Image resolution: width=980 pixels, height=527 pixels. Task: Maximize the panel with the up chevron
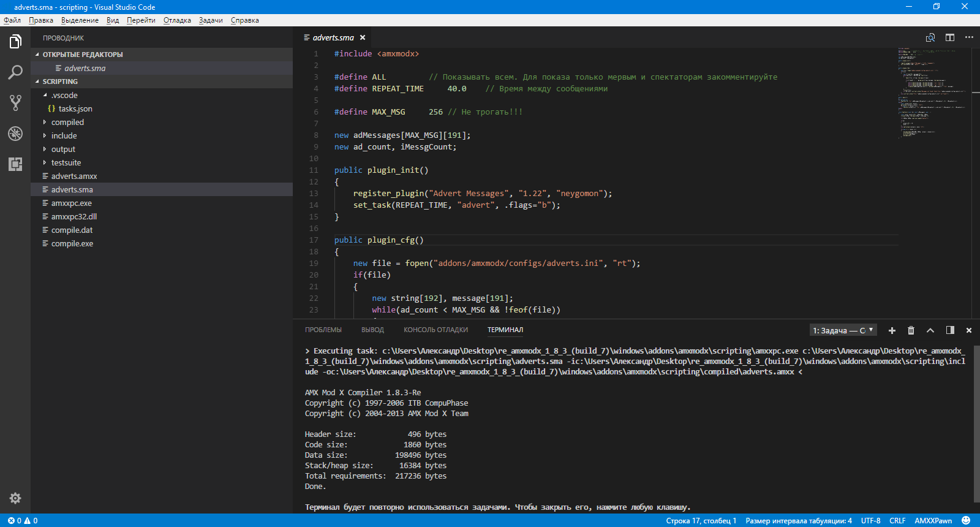[930, 330]
